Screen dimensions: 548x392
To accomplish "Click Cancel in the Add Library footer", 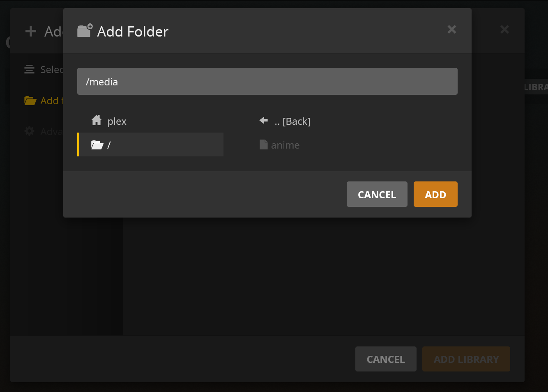I will (x=385, y=359).
